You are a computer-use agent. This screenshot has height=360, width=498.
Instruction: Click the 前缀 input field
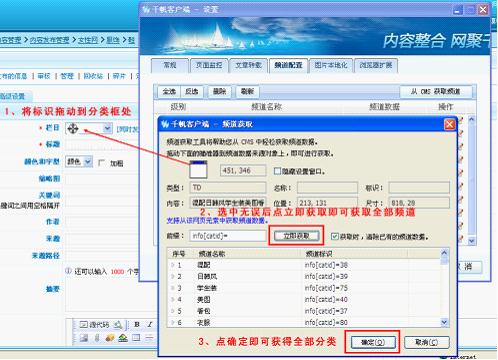228,236
